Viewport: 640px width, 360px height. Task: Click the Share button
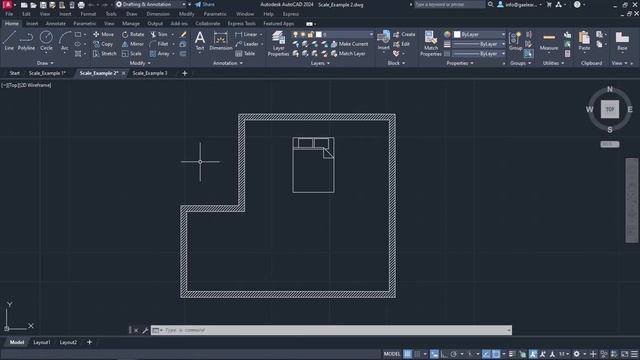tap(204, 4)
